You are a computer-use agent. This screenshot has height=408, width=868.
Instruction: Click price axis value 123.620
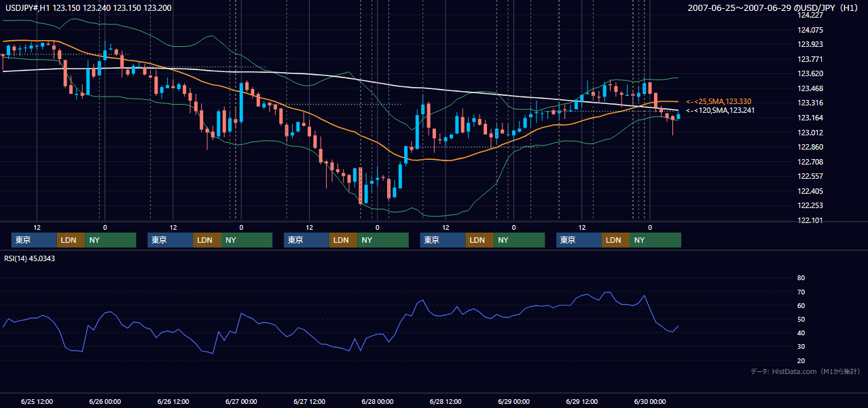(811, 73)
